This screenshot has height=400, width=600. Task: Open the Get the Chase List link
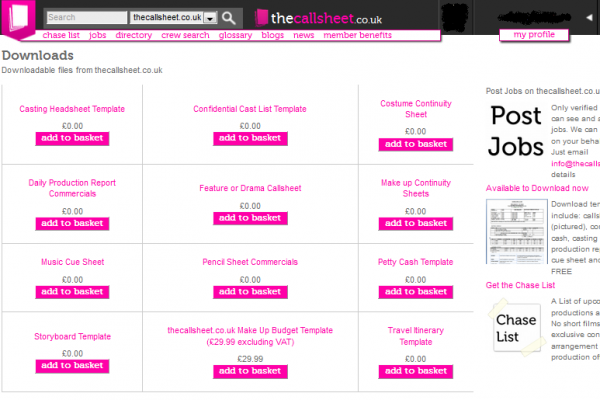[520, 285]
